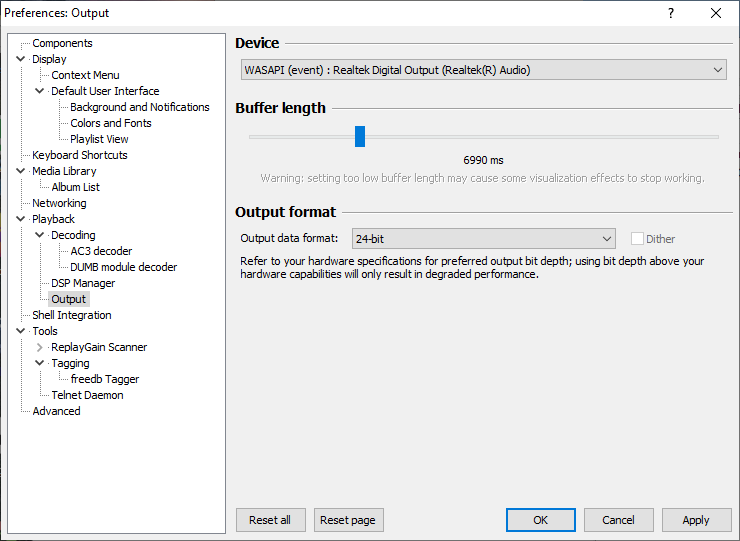Click the help question mark icon
This screenshot has width=740, height=541.
(671, 13)
